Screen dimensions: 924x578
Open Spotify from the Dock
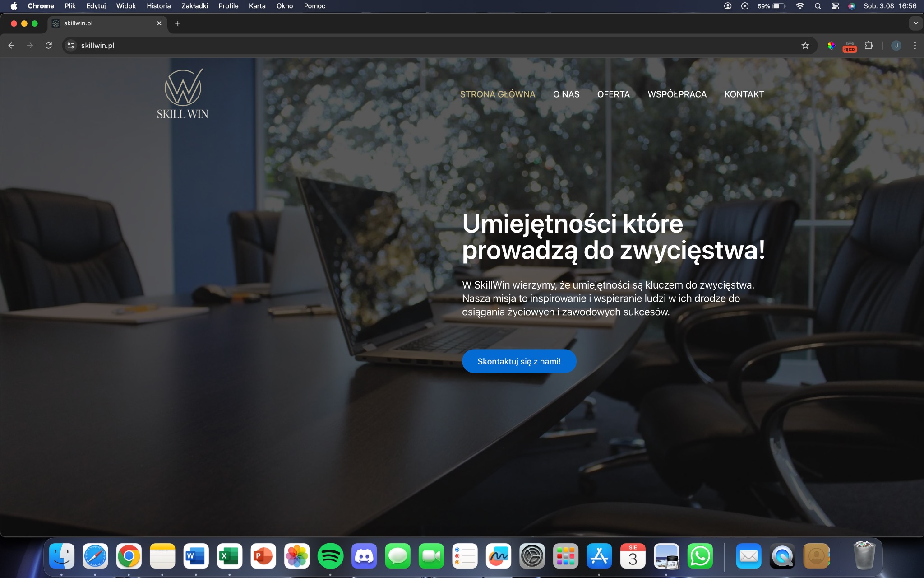pos(331,556)
